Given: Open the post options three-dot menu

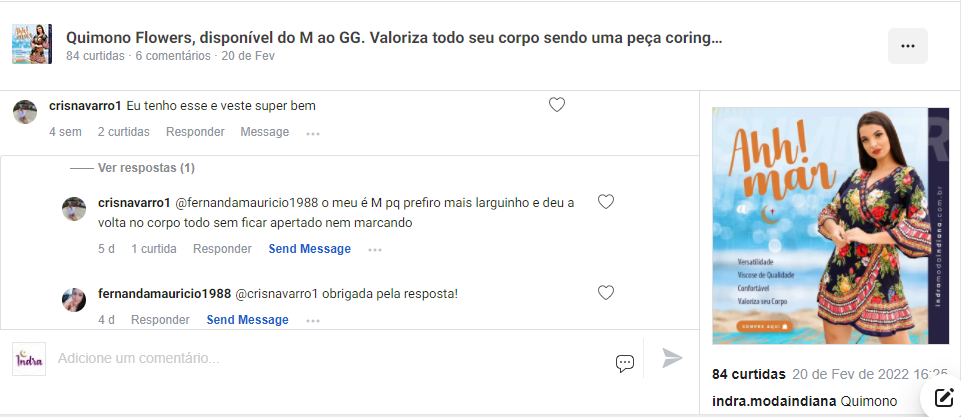Looking at the screenshot, I should click(908, 46).
